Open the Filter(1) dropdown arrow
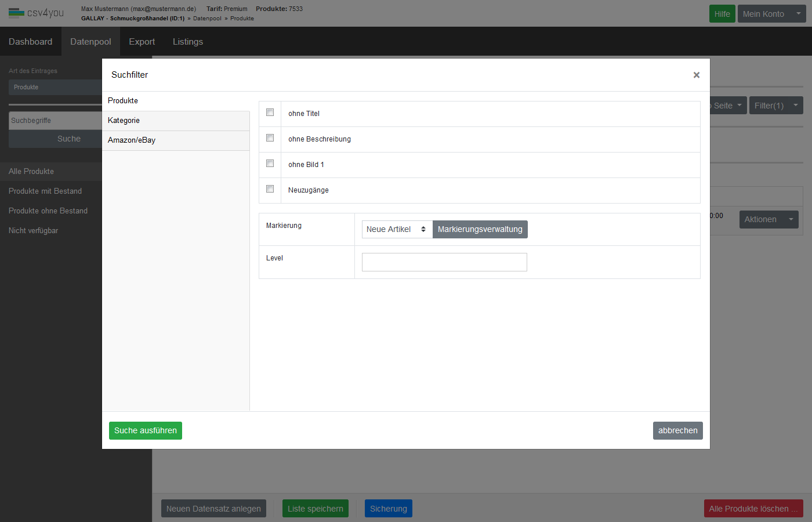The height and width of the screenshot is (522, 812). pos(796,106)
